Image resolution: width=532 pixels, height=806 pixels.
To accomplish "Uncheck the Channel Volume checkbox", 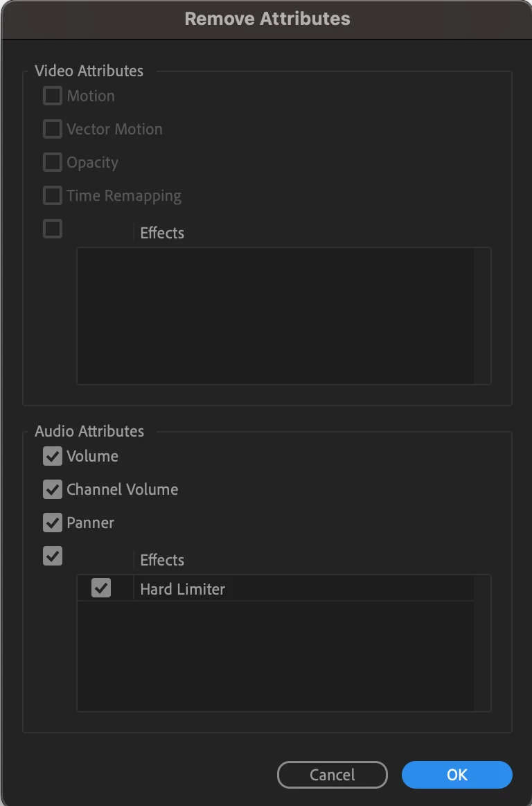I will (53, 489).
